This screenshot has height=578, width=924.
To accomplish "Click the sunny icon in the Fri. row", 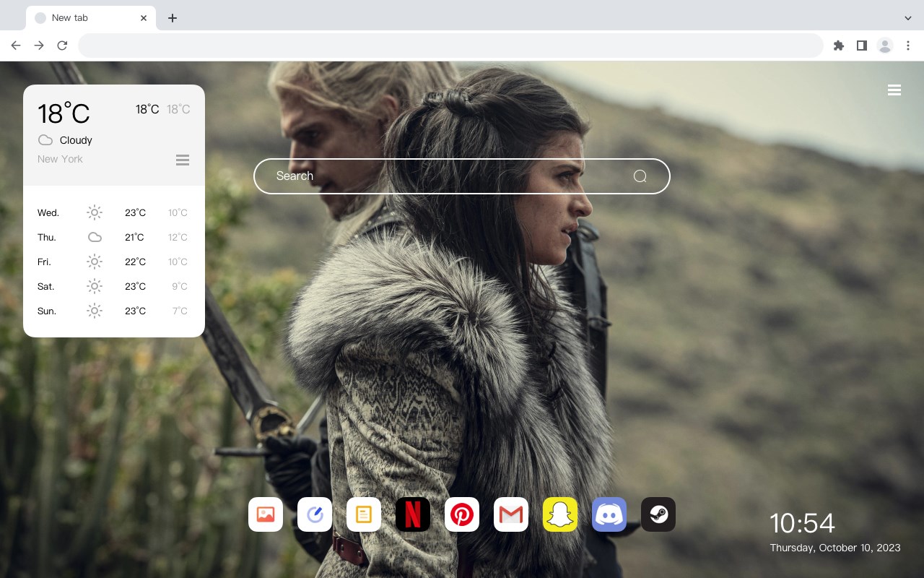I will 95,262.
